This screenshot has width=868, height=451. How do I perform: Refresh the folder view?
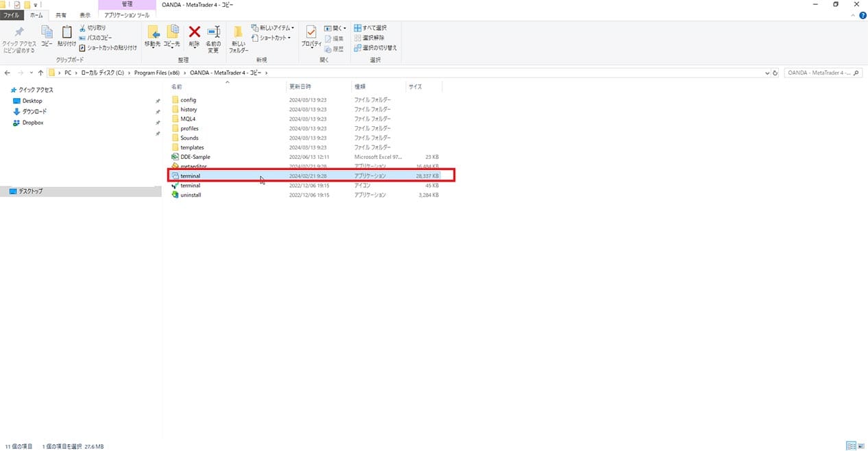point(775,73)
